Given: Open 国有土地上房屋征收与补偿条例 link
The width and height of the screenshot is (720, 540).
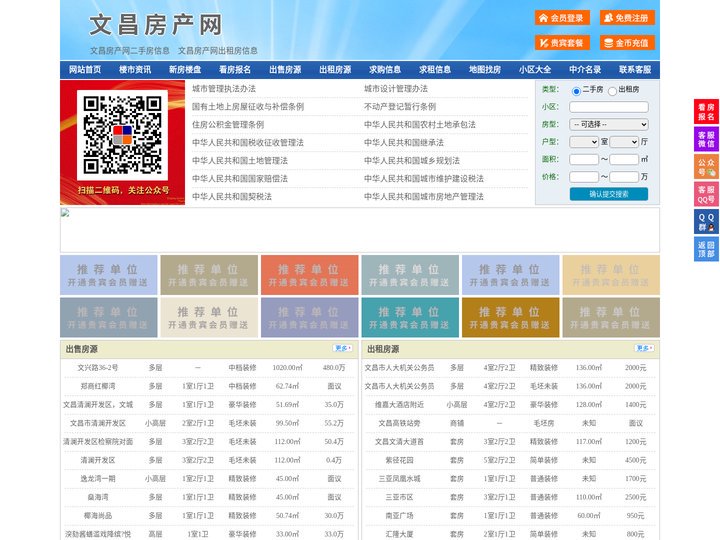Looking at the screenshot, I should point(248,107).
